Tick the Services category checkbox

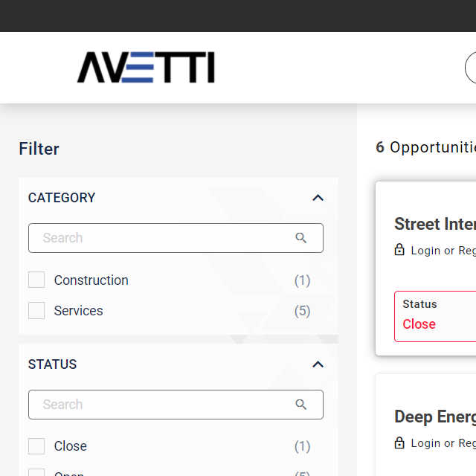(x=36, y=310)
